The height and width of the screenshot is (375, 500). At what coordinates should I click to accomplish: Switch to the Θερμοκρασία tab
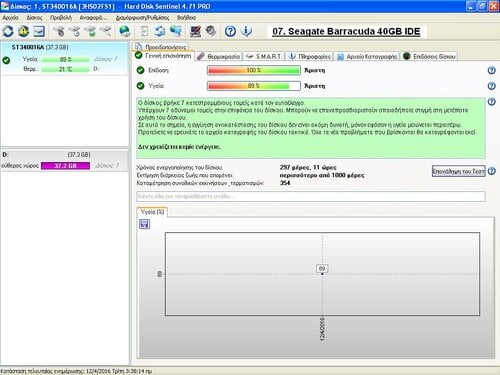point(219,57)
